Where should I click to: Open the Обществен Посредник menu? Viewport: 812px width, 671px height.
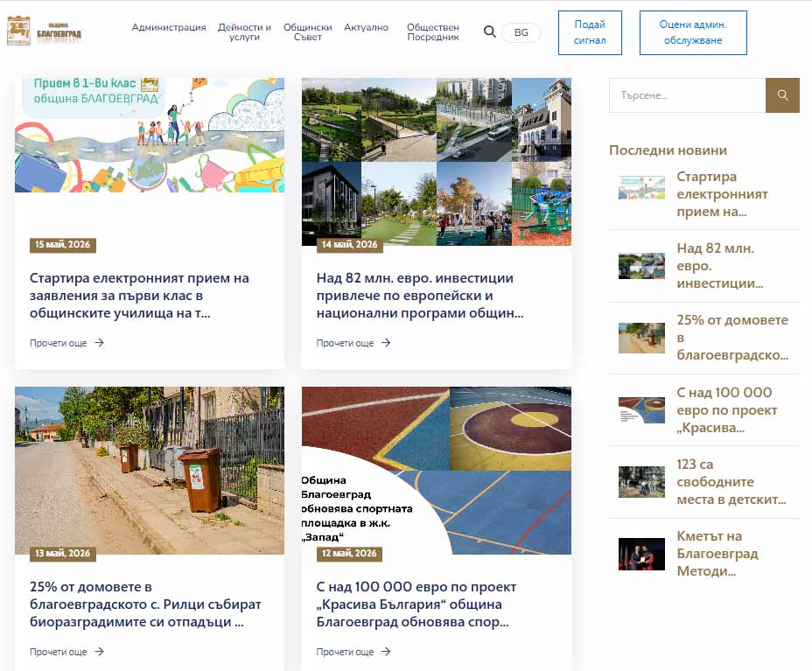433,32
